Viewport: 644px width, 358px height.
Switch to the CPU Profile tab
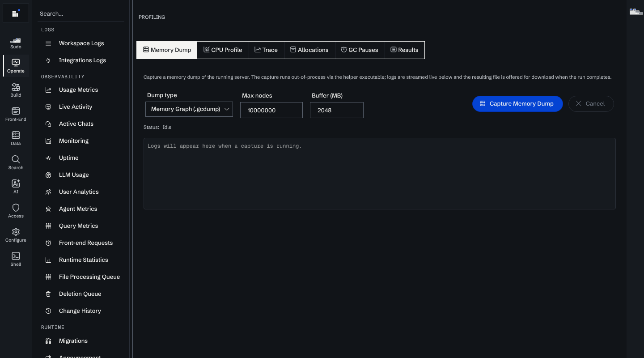[223, 50]
